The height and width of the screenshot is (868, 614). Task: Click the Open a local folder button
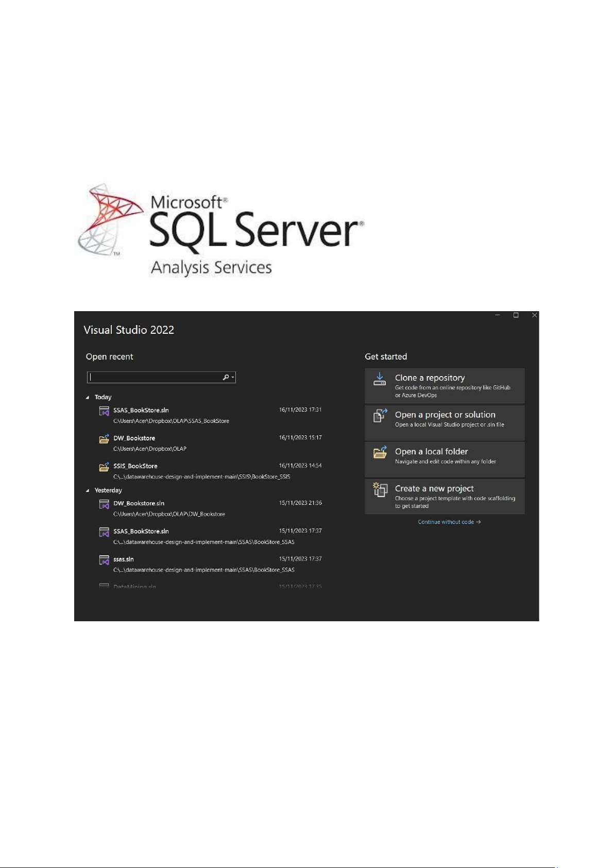pos(445,459)
